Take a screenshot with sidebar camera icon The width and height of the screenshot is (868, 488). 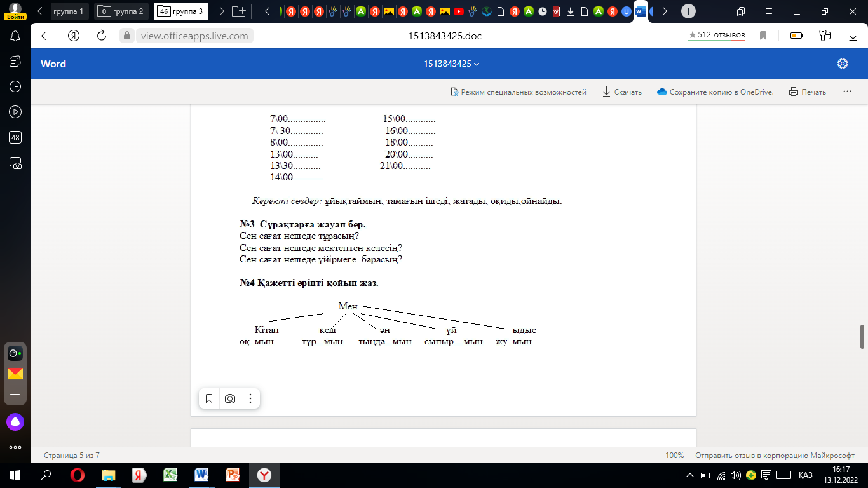click(15, 163)
